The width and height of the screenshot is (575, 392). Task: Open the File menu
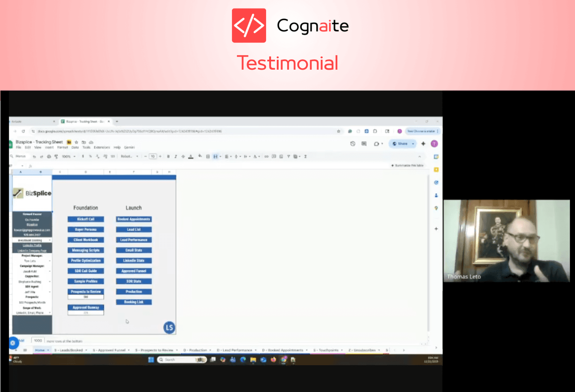[18, 147]
